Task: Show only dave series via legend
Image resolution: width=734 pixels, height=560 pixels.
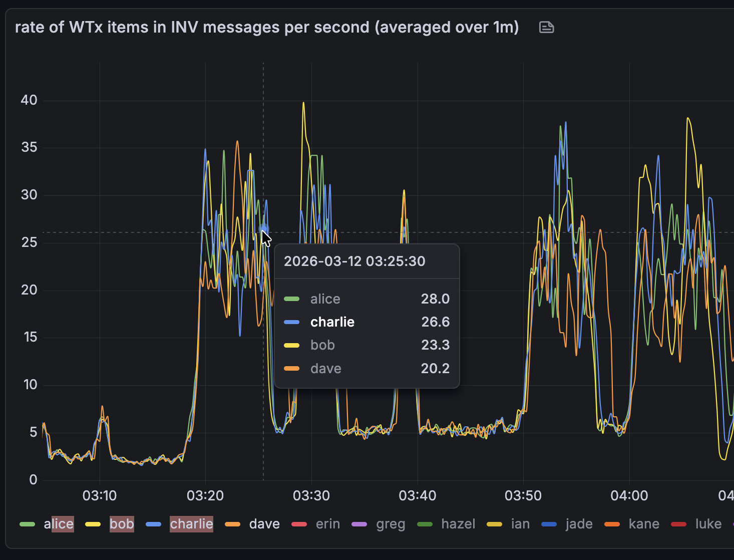Action: coord(264,524)
